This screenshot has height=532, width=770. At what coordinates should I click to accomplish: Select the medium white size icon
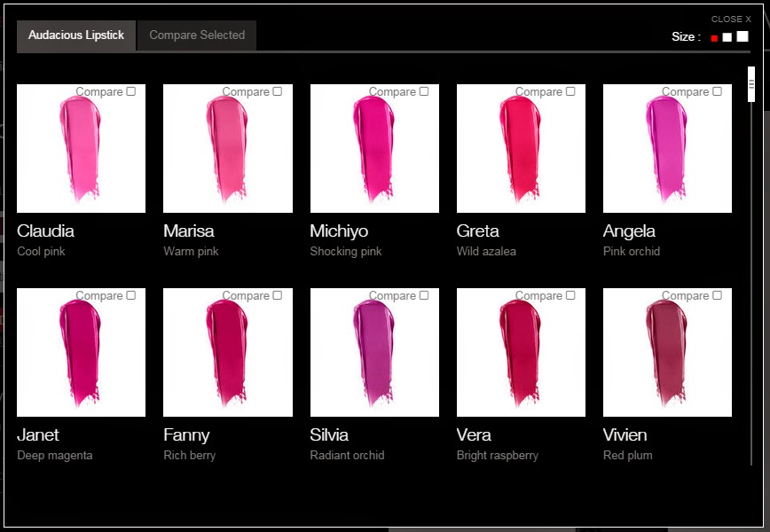pyautogui.click(x=727, y=37)
